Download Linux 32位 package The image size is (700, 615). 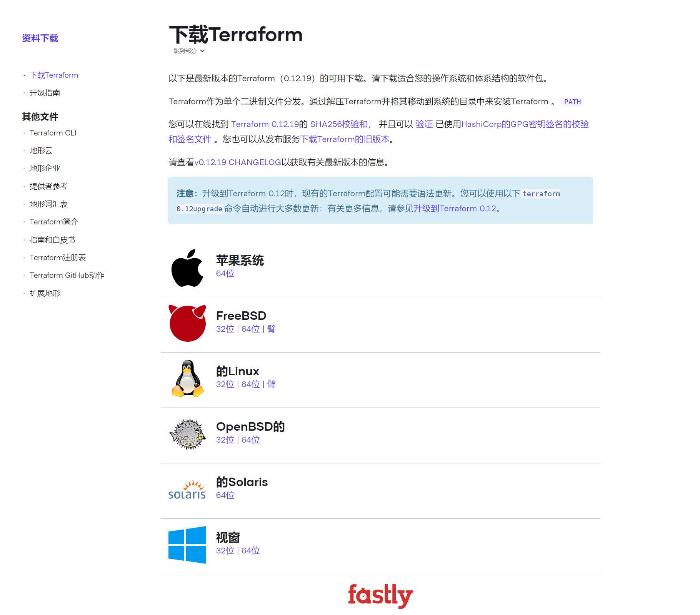click(225, 384)
